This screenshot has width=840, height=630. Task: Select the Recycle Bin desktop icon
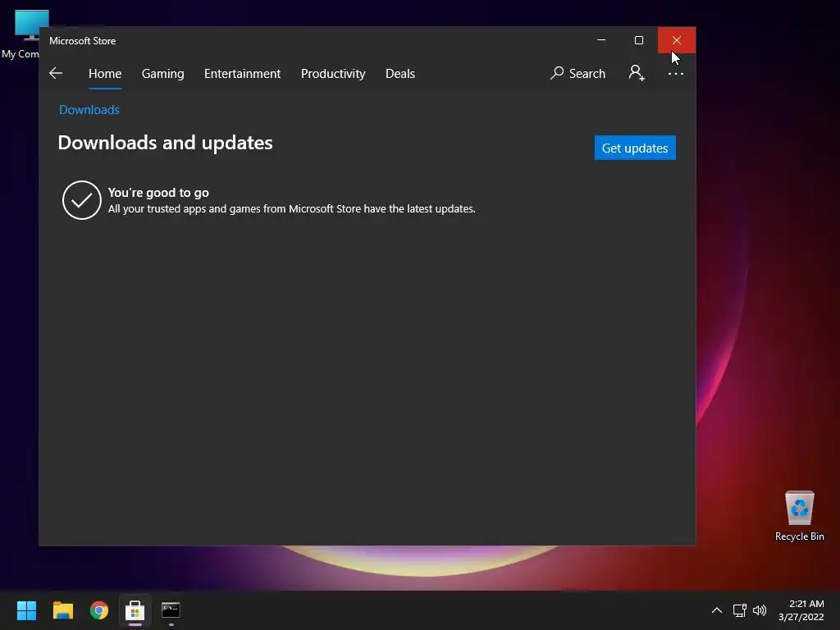tap(799, 515)
